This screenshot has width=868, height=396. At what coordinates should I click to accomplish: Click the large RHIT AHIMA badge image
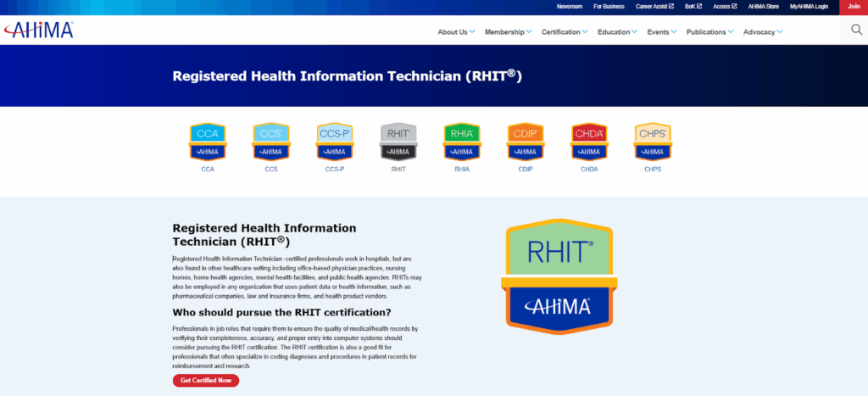tap(559, 276)
